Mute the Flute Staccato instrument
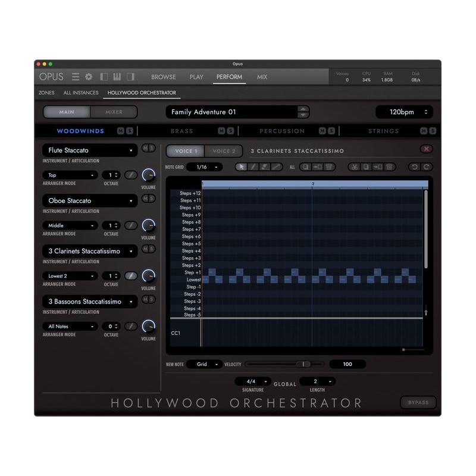Screen dimensions: 476x476 (146, 150)
